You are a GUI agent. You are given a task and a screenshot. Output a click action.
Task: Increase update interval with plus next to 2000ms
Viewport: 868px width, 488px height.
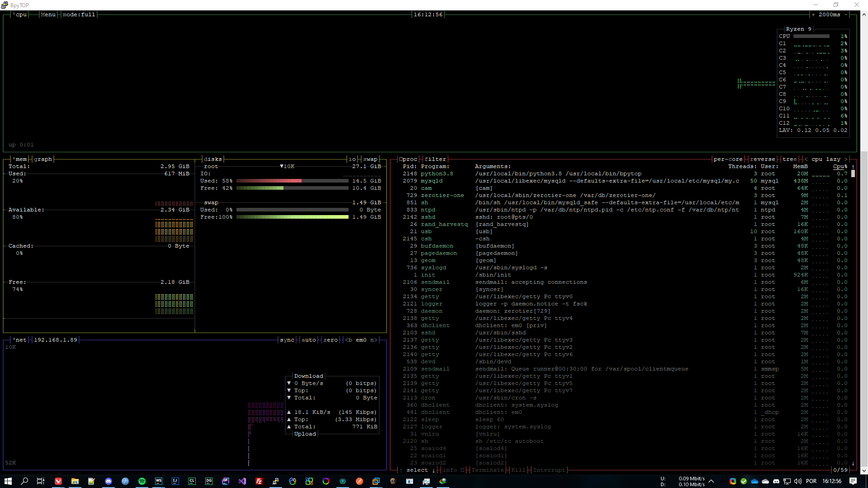click(813, 14)
